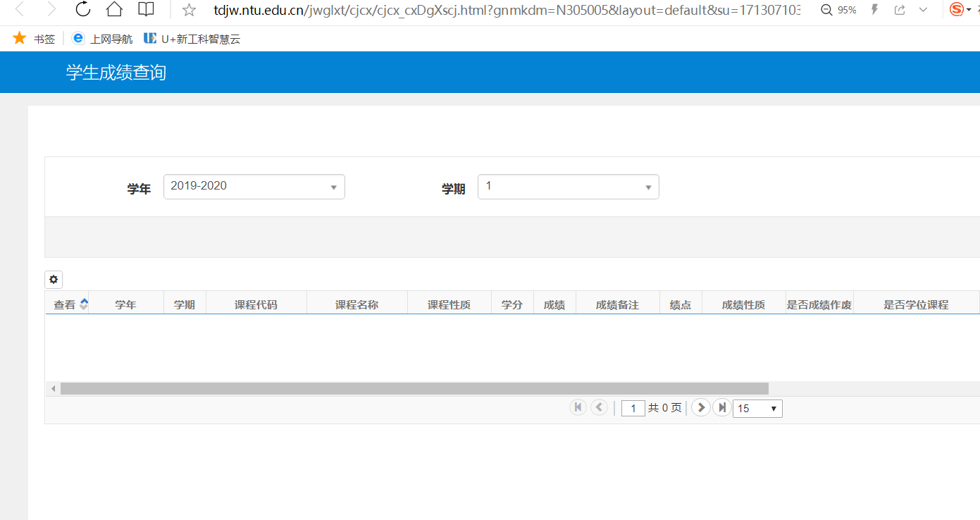Bookmark this page with the star icon

[x=189, y=10]
